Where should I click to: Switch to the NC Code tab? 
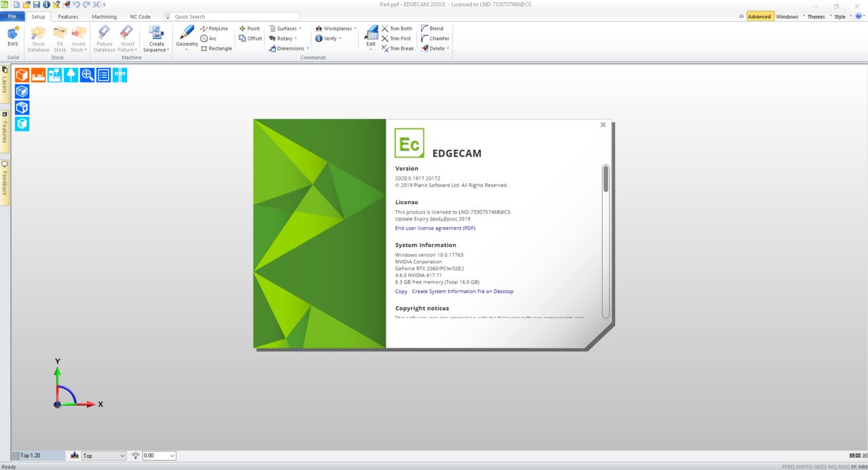[x=140, y=16]
